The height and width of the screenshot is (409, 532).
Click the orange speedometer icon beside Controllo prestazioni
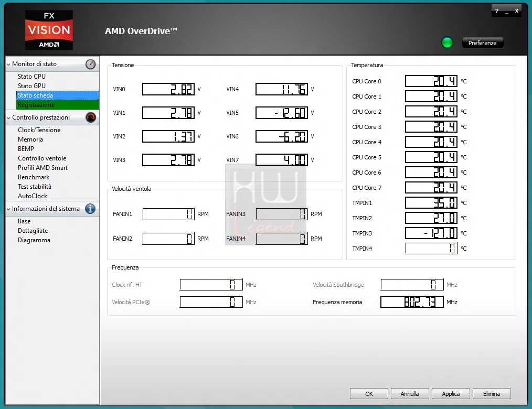91,117
